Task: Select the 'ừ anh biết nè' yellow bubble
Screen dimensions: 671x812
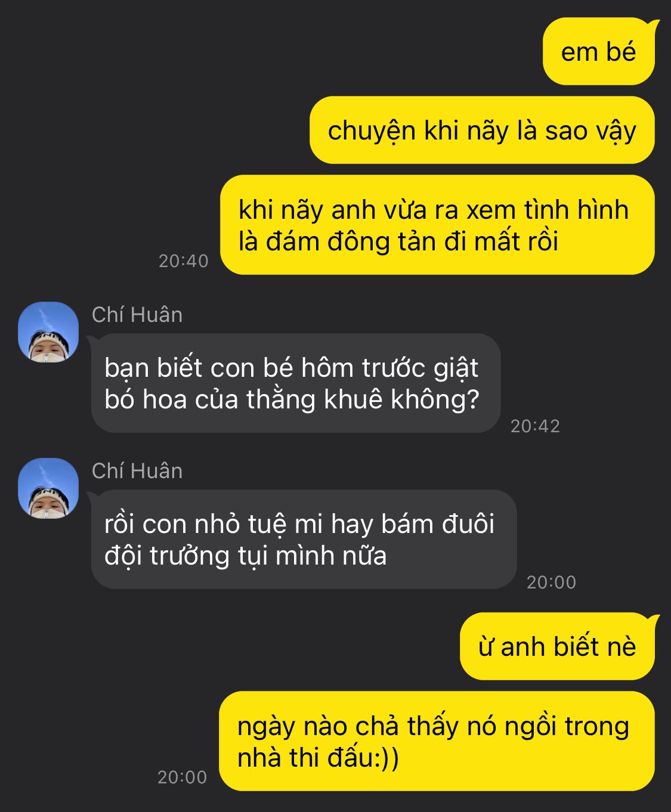Action: [557, 646]
